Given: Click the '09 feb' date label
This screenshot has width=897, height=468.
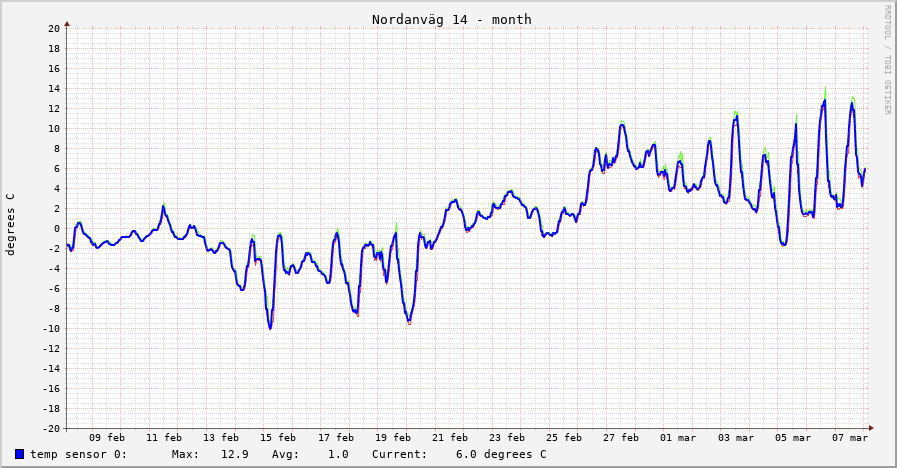Looking at the screenshot, I should [x=107, y=437].
